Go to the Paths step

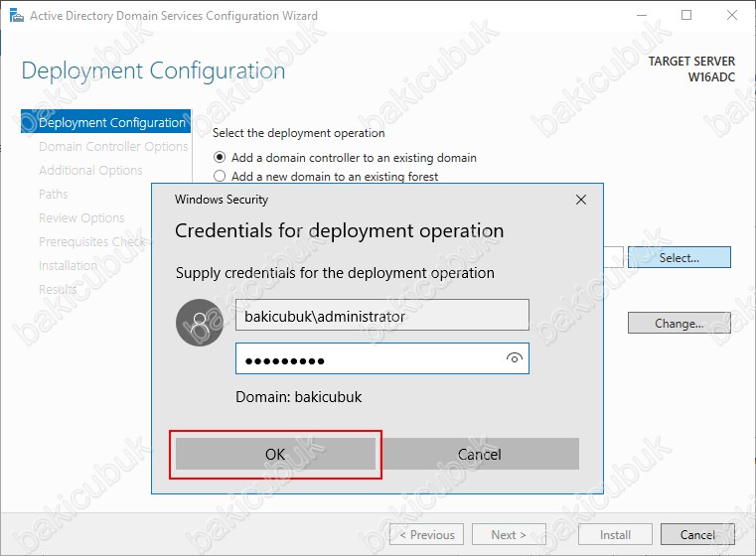point(53,195)
